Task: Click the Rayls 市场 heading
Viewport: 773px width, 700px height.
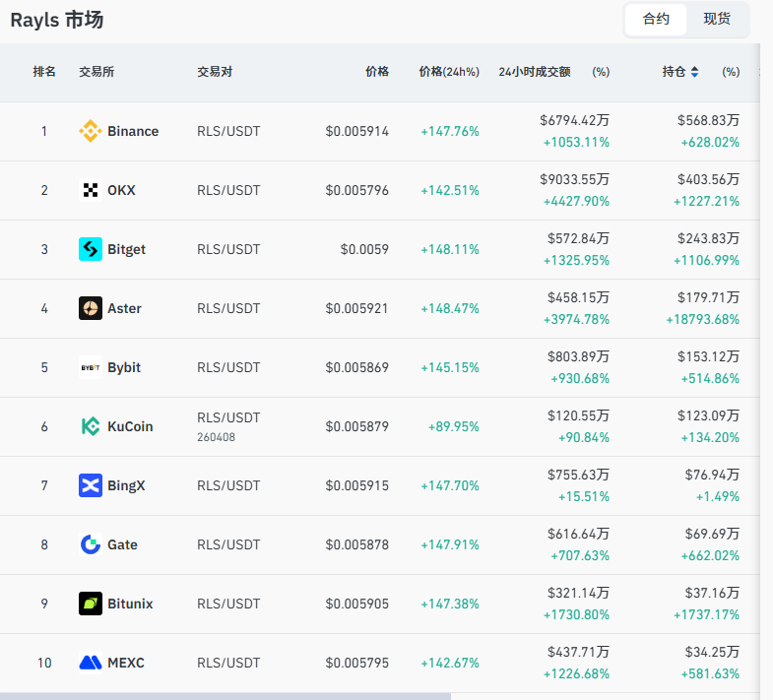Action: tap(57, 21)
